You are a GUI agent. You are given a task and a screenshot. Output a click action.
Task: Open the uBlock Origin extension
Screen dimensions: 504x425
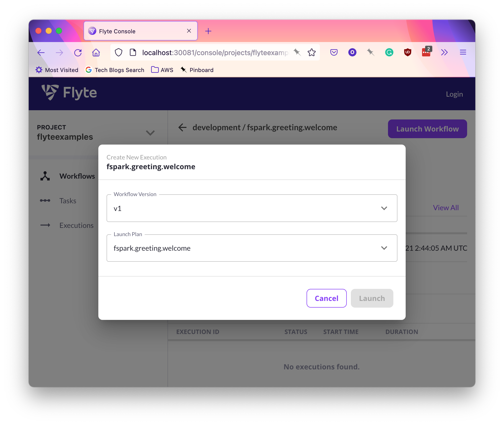click(x=408, y=52)
